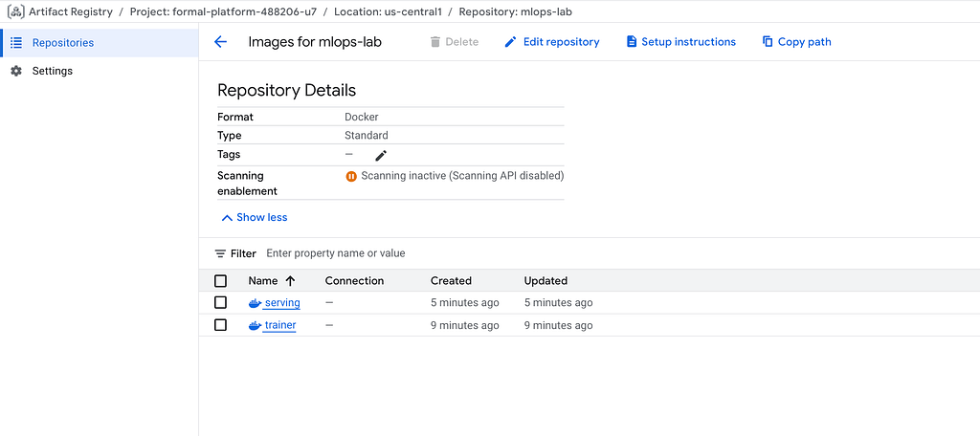The image size is (980, 436).
Task: Click the Settings gear icon in sidebar
Action: (16, 71)
